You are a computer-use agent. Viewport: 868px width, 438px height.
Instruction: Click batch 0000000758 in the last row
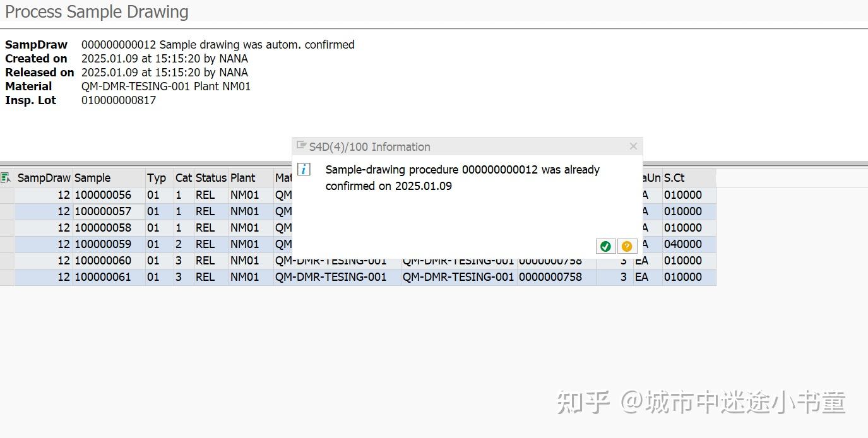550,276
